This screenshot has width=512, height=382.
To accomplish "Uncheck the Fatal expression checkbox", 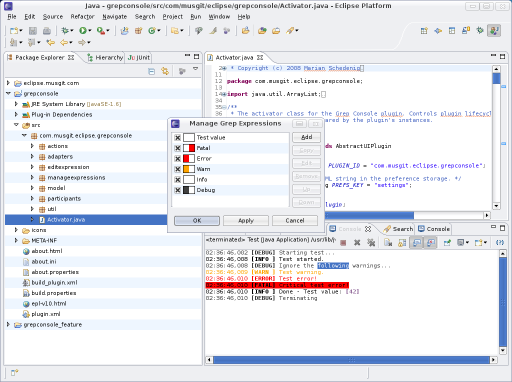I will tap(178, 148).
